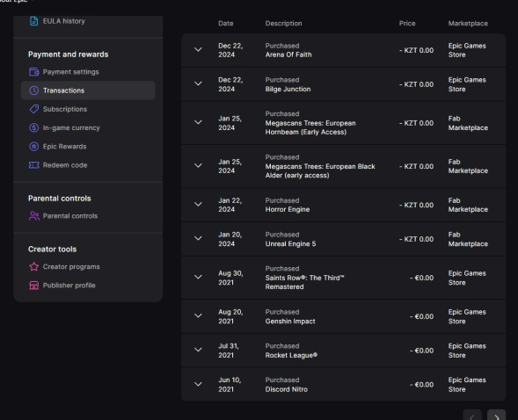Click the Date column header
The image size is (518, 420).
click(226, 24)
